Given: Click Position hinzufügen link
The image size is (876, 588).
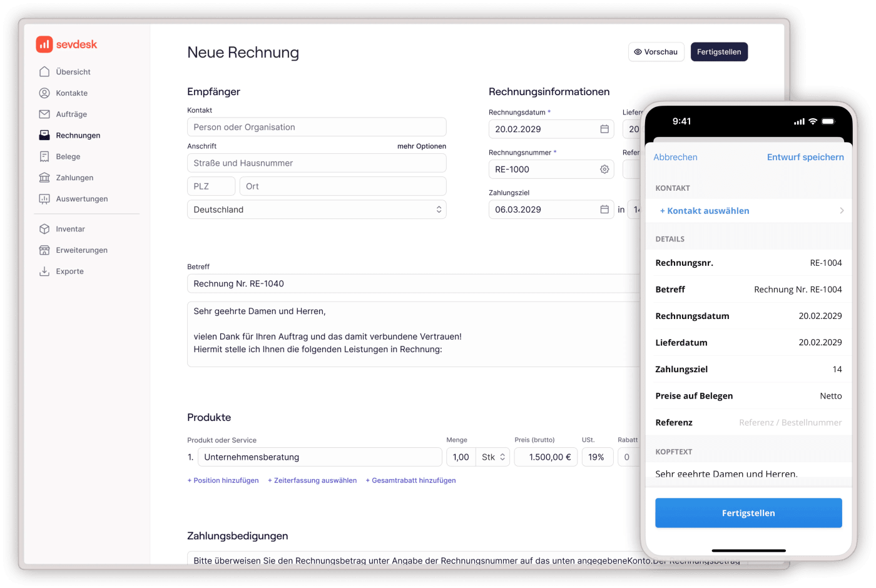Looking at the screenshot, I should pos(223,480).
